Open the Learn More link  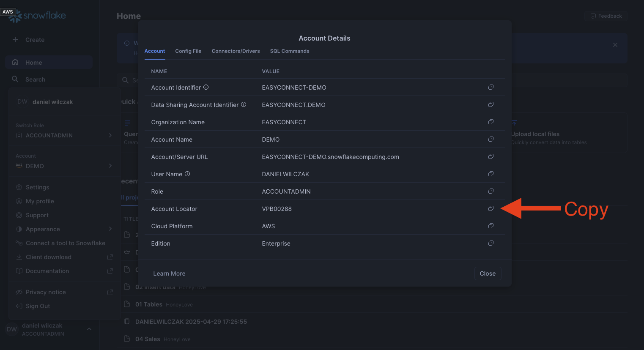coord(169,273)
